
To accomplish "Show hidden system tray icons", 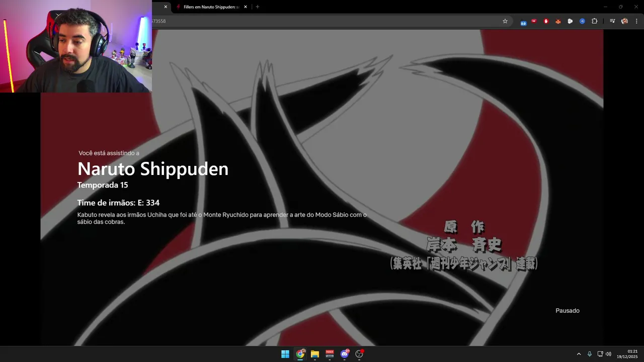I will tap(579, 354).
